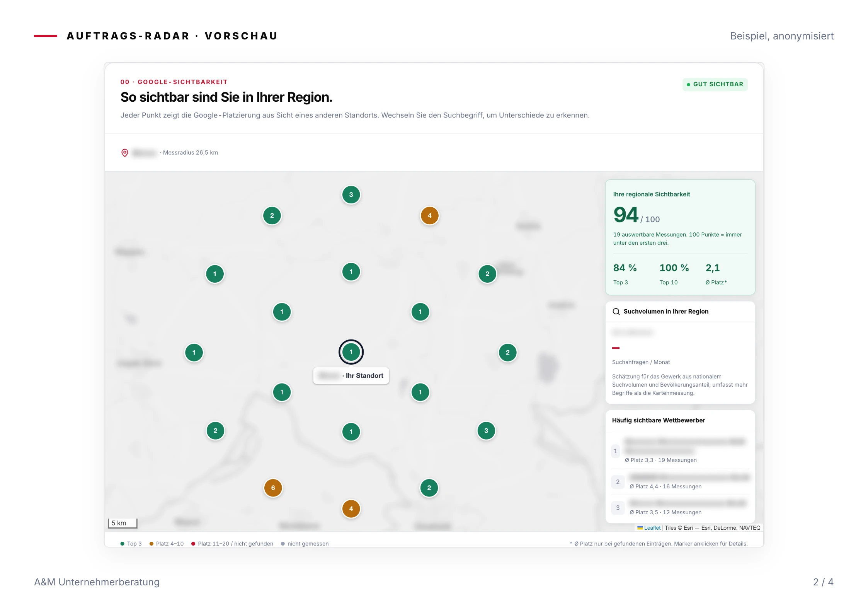
Task: Click the topmost green marker numbered 3
Action: [351, 194]
